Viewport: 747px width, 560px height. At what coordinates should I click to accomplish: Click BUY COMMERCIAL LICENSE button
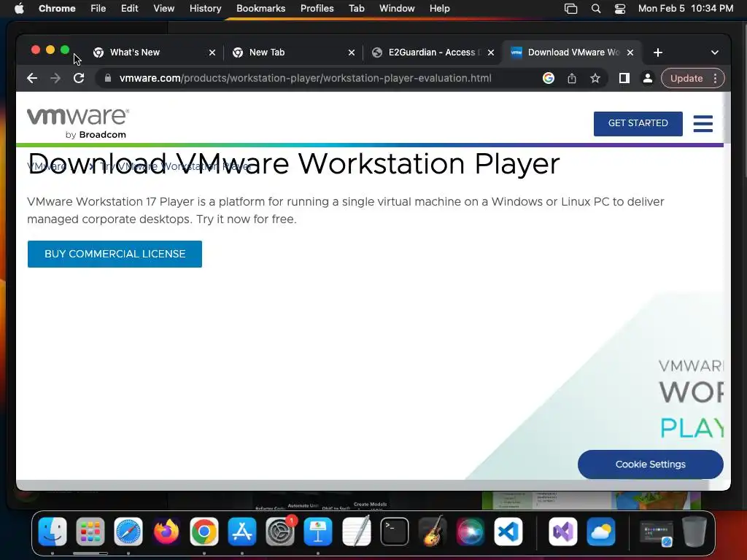(115, 254)
